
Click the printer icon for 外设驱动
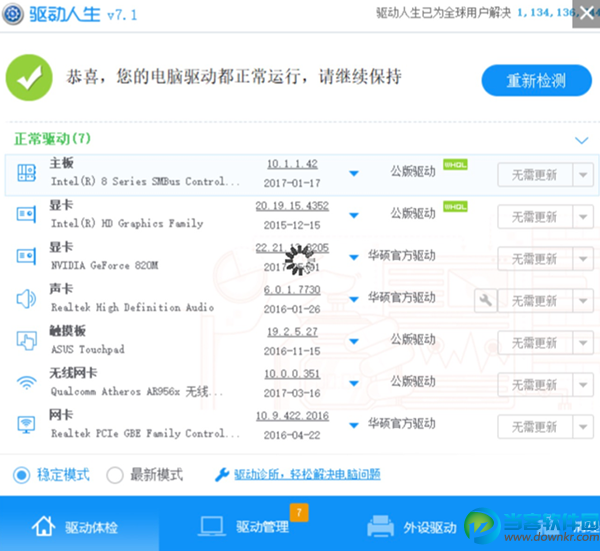pos(380,526)
